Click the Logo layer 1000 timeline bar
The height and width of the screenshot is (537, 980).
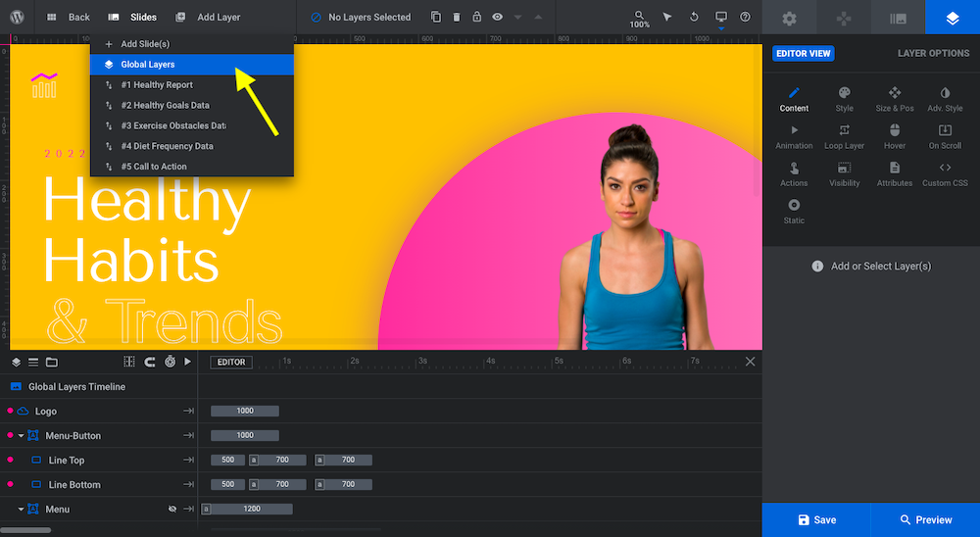[x=245, y=411]
